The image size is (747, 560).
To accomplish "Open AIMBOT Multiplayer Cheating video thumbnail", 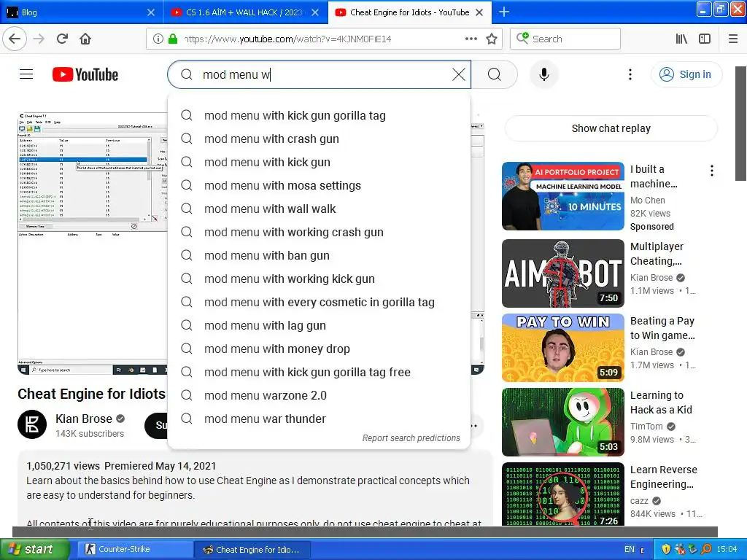I will pos(563,273).
